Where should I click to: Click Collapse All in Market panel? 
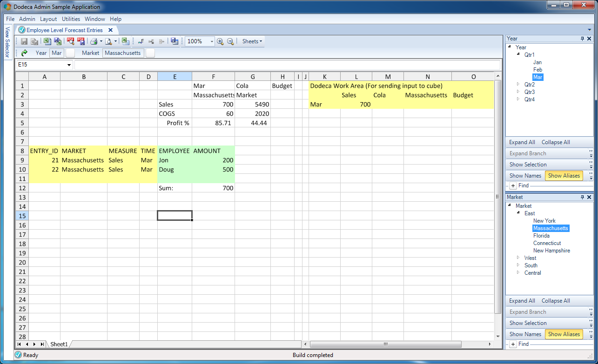point(556,301)
